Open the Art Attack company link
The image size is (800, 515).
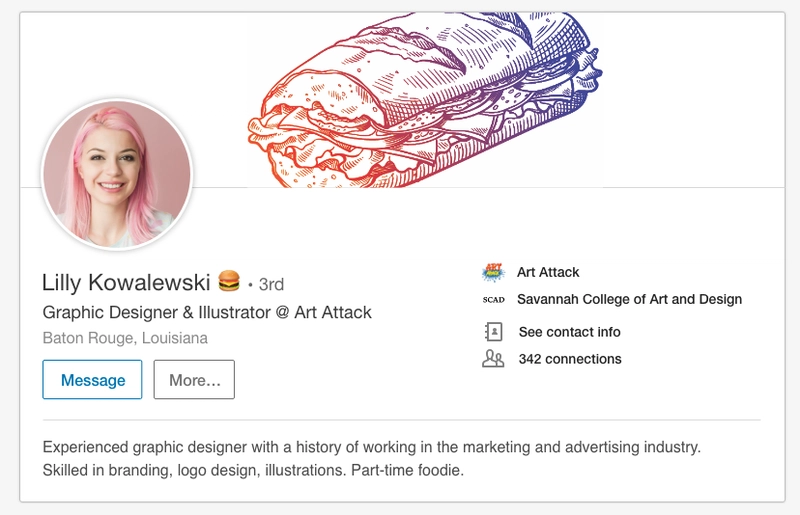(x=548, y=272)
